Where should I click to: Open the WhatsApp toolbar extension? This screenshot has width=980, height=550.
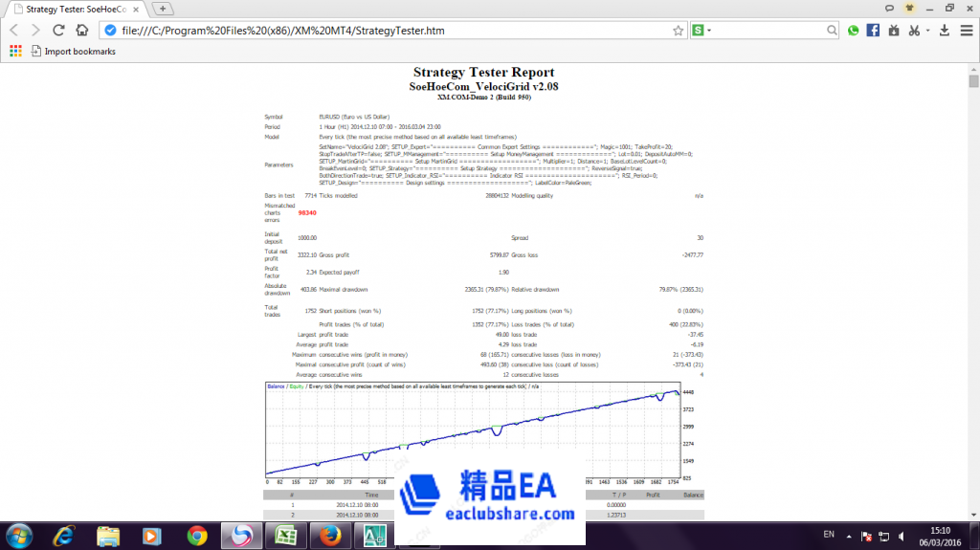(x=854, y=31)
